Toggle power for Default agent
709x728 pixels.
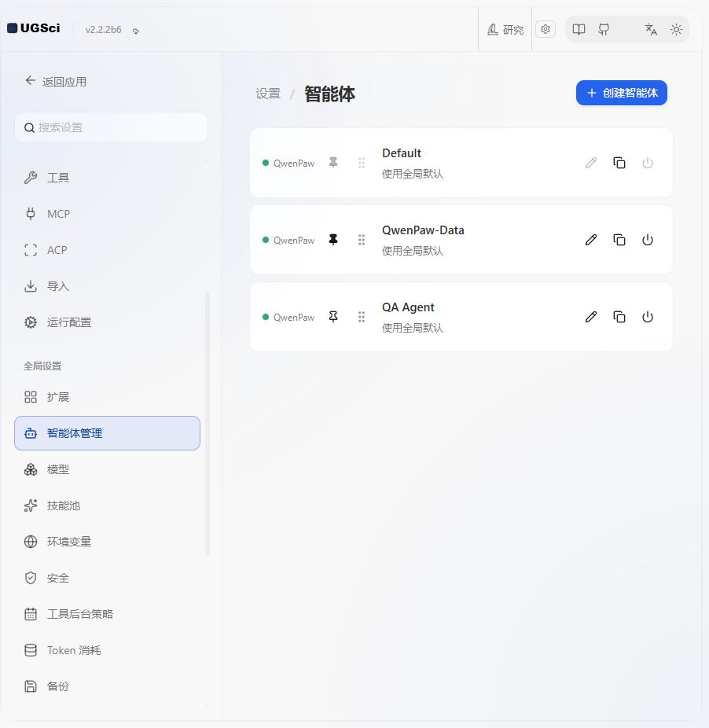pyautogui.click(x=648, y=163)
